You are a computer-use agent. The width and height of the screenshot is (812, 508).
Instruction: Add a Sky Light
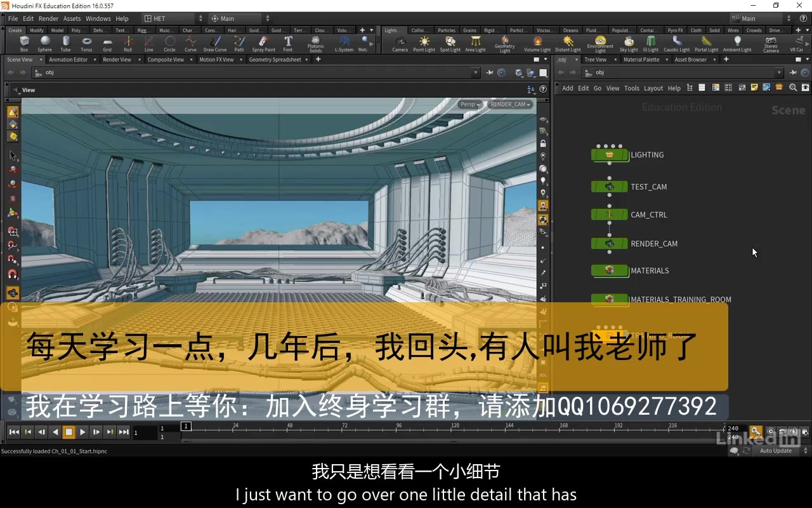pyautogui.click(x=629, y=44)
